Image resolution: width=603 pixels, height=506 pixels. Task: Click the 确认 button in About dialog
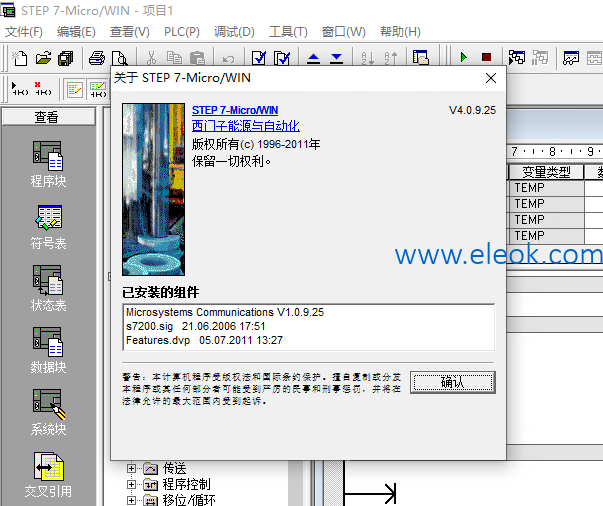click(453, 382)
